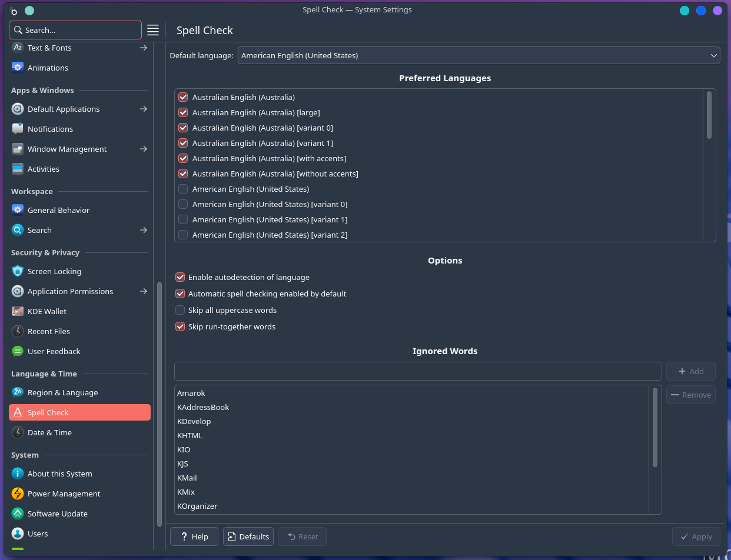Click the Ignored Words list scrollbar
731x560 pixels.
tap(655, 428)
